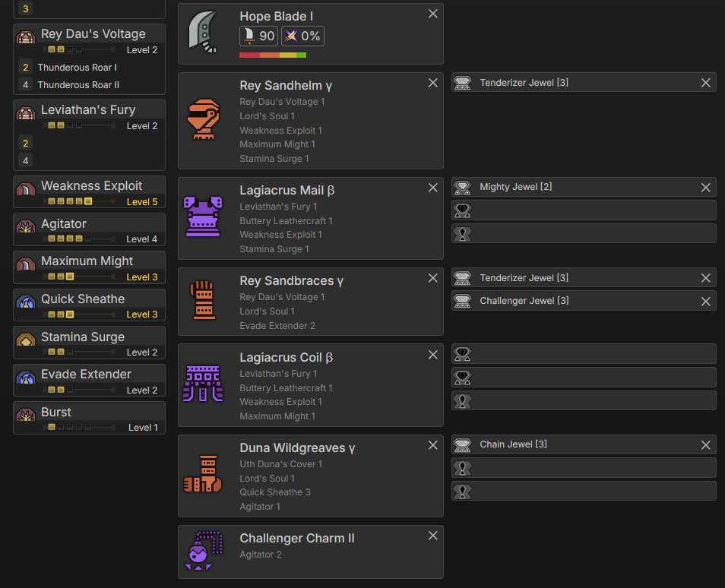Viewport: 725px width, 588px height.
Task: Click the Duna Wildgreaves γ leg icon
Action: coord(202,474)
